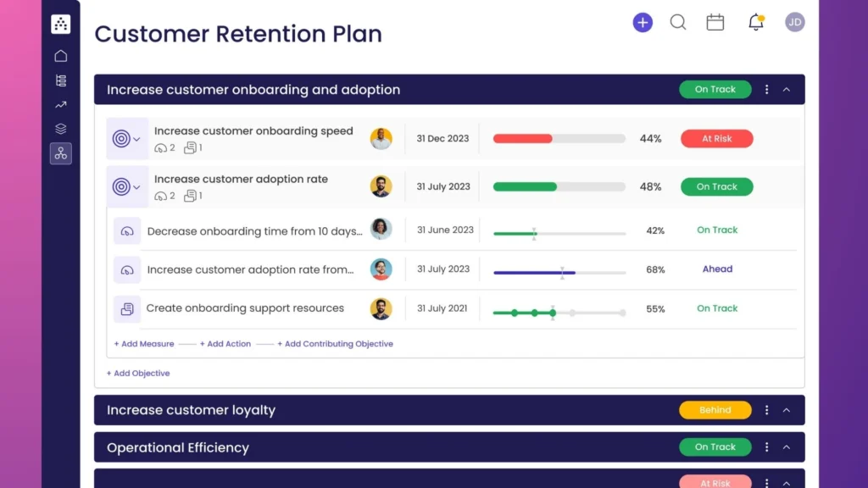This screenshot has height=488, width=868.
Task: Open the trends chart icon in the sidebar
Action: (60, 104)
